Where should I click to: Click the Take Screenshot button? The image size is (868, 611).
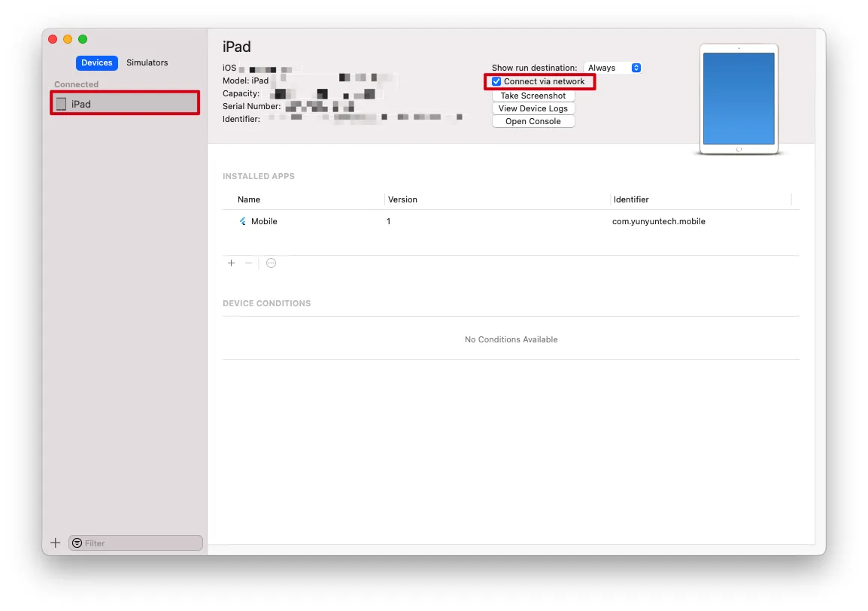tap(533, 96)
